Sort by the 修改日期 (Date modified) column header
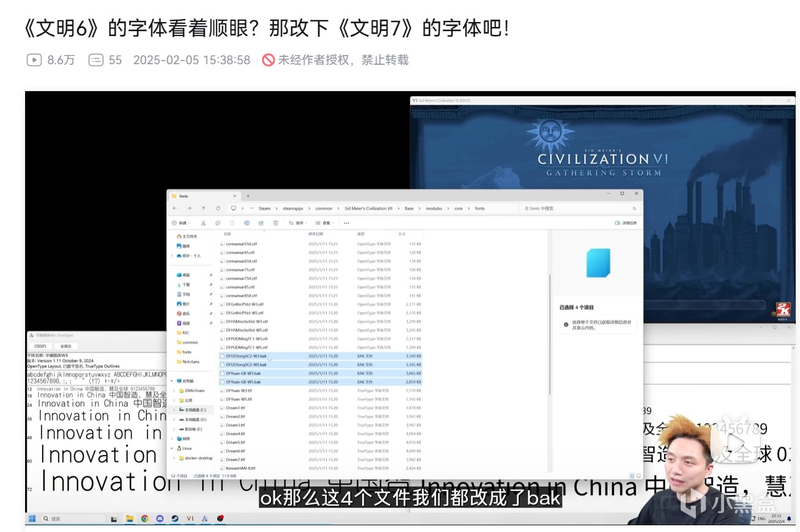800x532 pixels. point(316,234)
